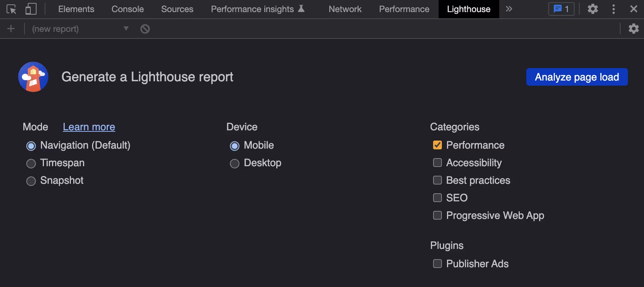Click the Mode section label
Screen dimensions: 644x287
coord(35,127)
